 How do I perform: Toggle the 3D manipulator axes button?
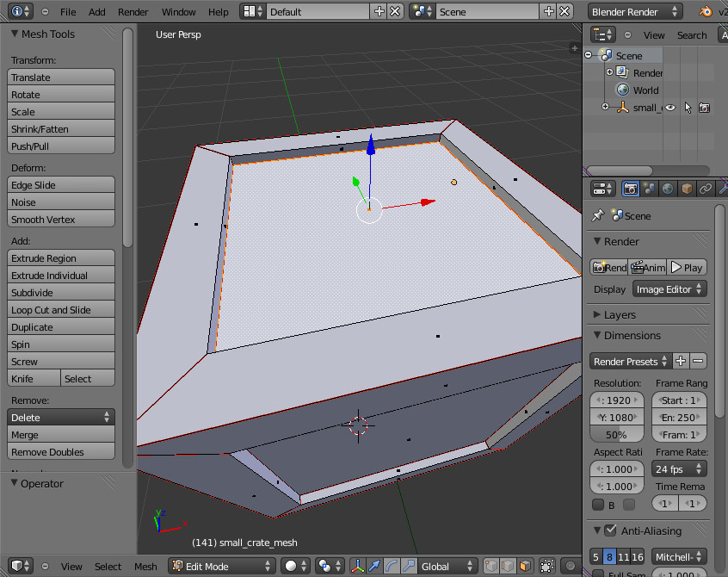357,566
